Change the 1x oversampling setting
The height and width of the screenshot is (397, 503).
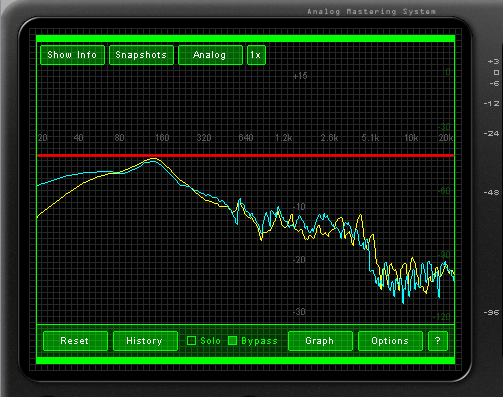point(256,55)
